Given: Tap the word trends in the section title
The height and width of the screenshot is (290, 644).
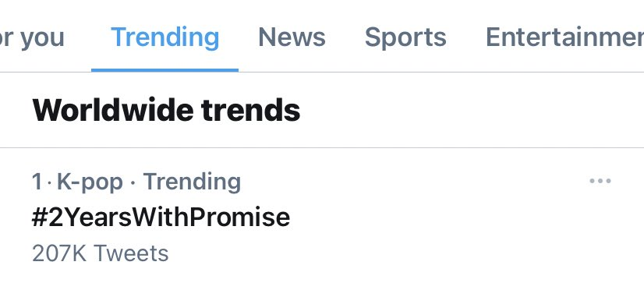Looking at the screenshot, I should [x=250, y=110].
